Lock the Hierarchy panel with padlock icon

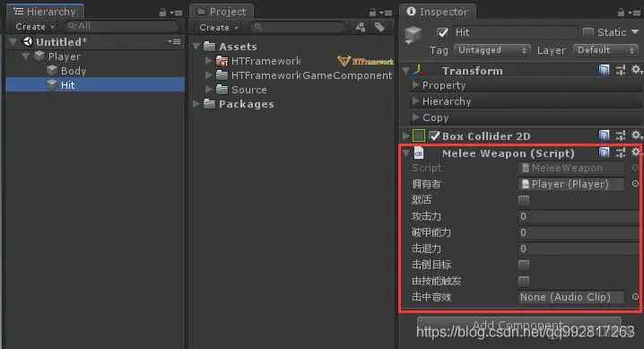pyautogui.click(x=162, y=13)
